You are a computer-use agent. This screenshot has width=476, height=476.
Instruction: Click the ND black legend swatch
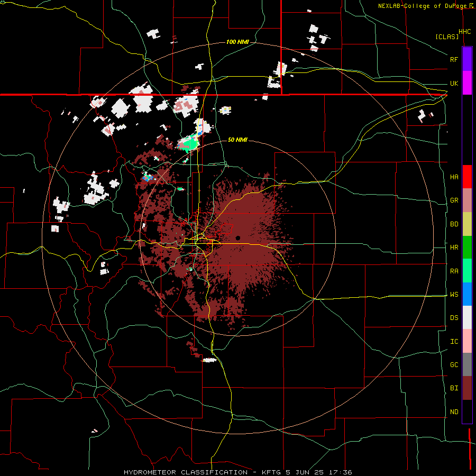(x=467, y=411)
